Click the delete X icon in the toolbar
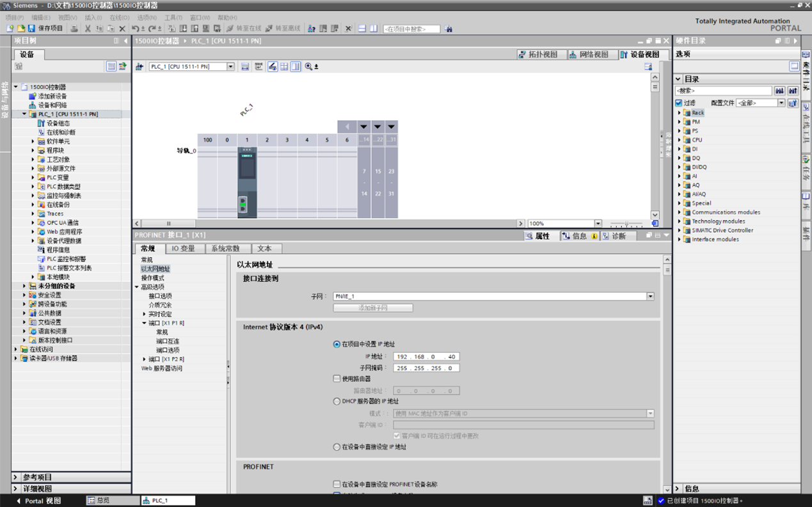812x507 pixels. (122, 29)
